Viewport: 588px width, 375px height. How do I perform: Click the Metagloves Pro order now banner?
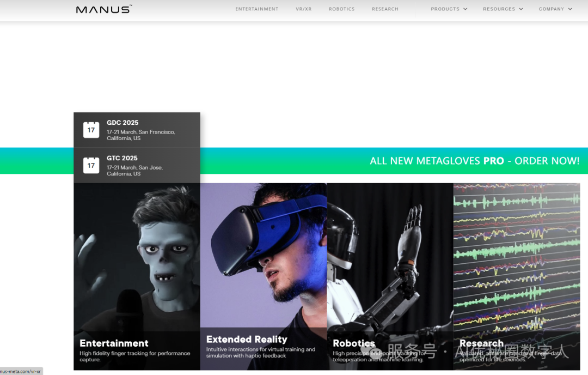475,161
